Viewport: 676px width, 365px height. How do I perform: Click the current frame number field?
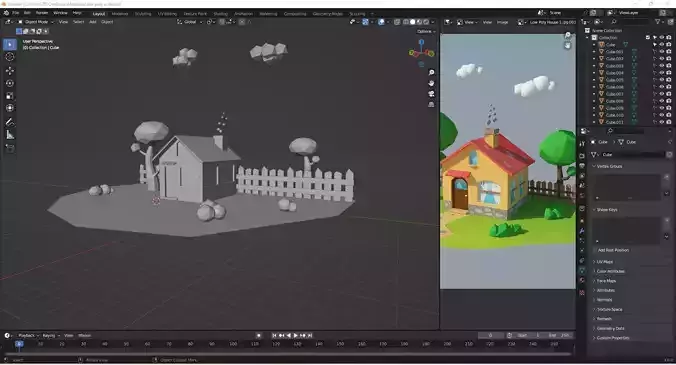pos(491,335)
